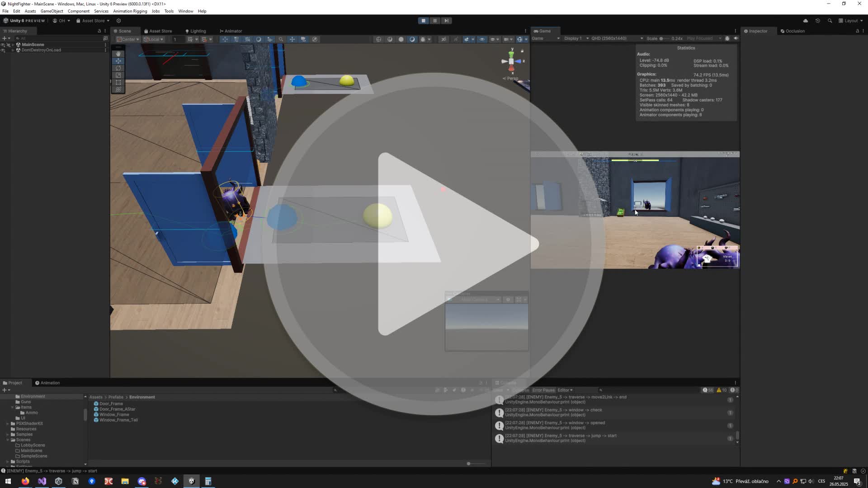Select the Door_Frame prefab

pos(108,404)
